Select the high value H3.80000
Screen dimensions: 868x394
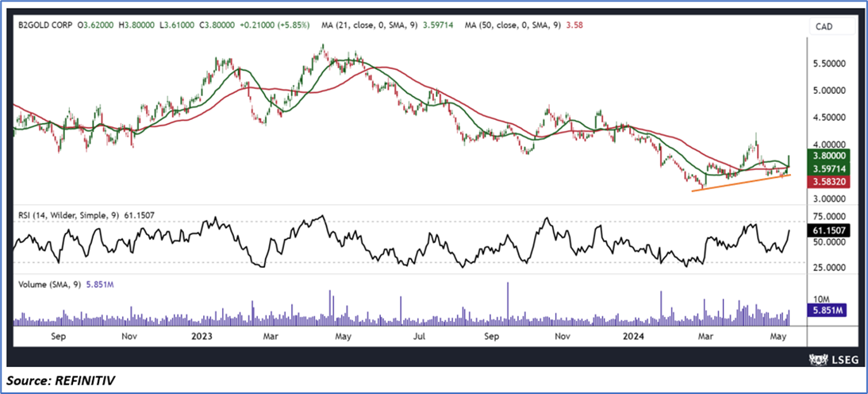tap(138, 25)
